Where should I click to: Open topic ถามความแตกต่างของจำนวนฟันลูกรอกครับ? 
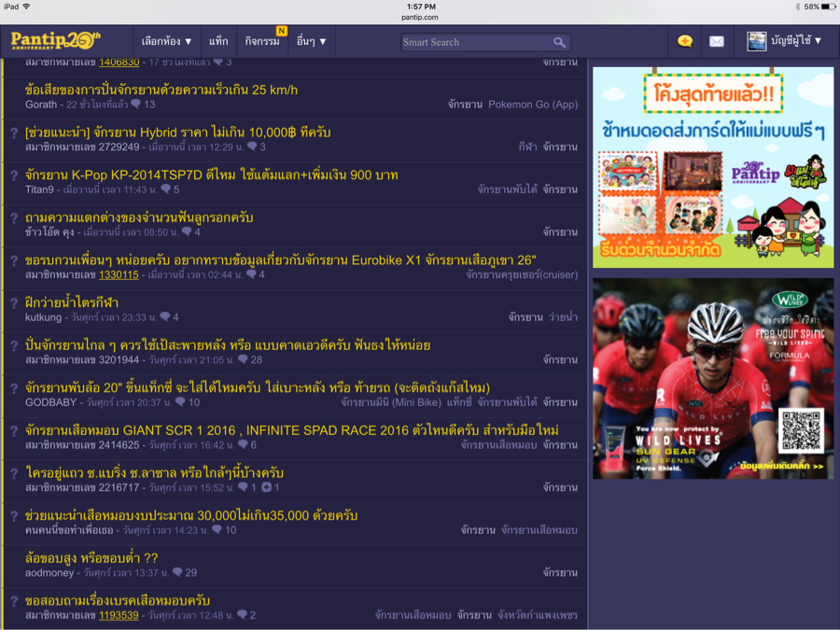tap(139, 217)
